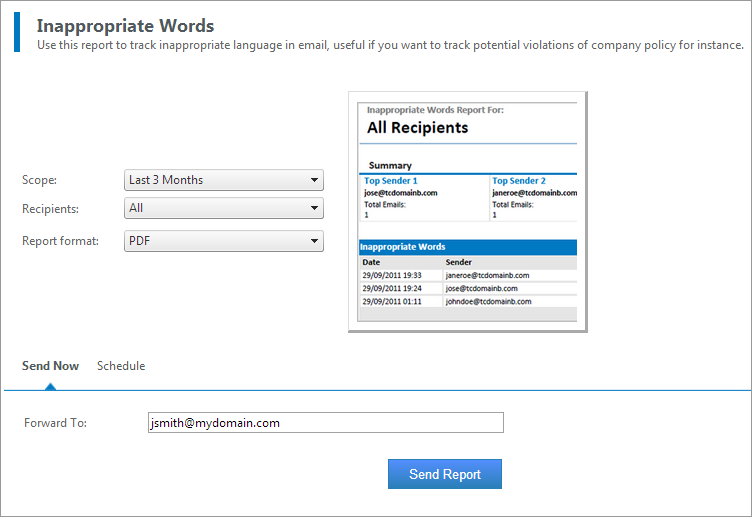Click the Report format label
Image resolution: width=752 pixels, height=517 pixels.
click(60, 241)
